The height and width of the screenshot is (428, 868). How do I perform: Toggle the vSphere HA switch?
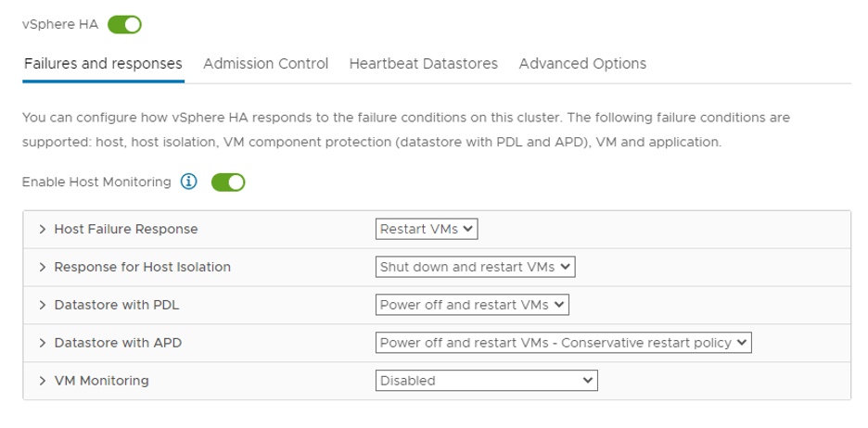124,25
